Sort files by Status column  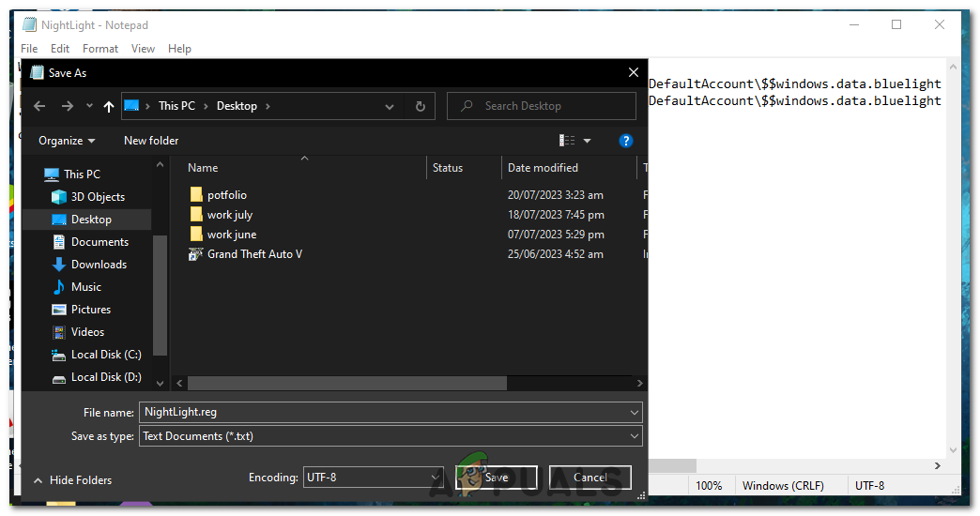pyautogui.click(x=448, y=167)
